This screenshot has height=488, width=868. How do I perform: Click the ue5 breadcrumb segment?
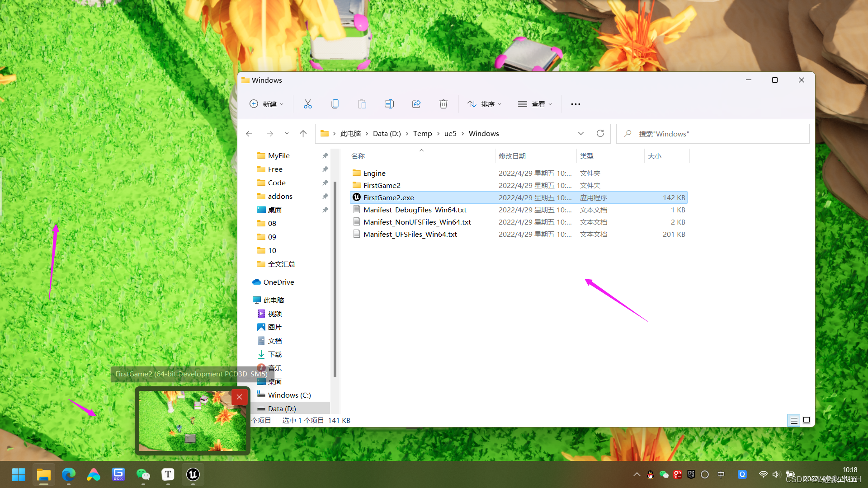(450, 134)
